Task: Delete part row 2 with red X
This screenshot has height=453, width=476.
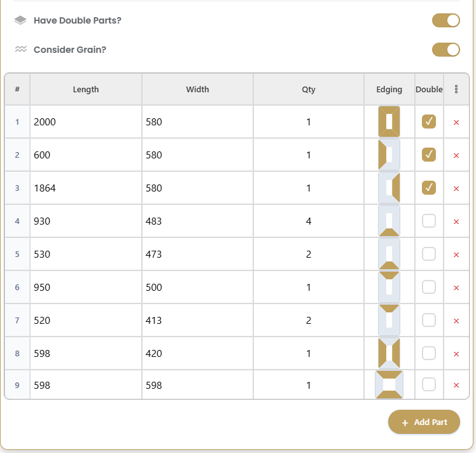Action: click(456, 155)
